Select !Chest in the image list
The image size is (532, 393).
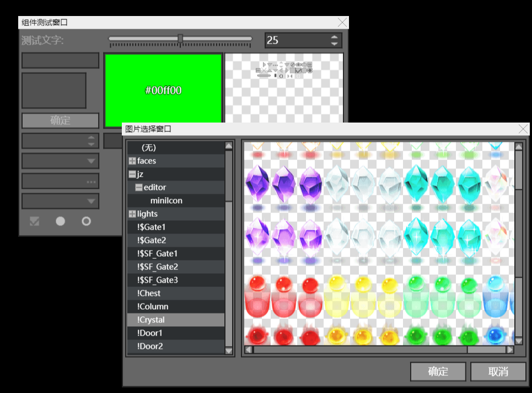coord(176,294)
